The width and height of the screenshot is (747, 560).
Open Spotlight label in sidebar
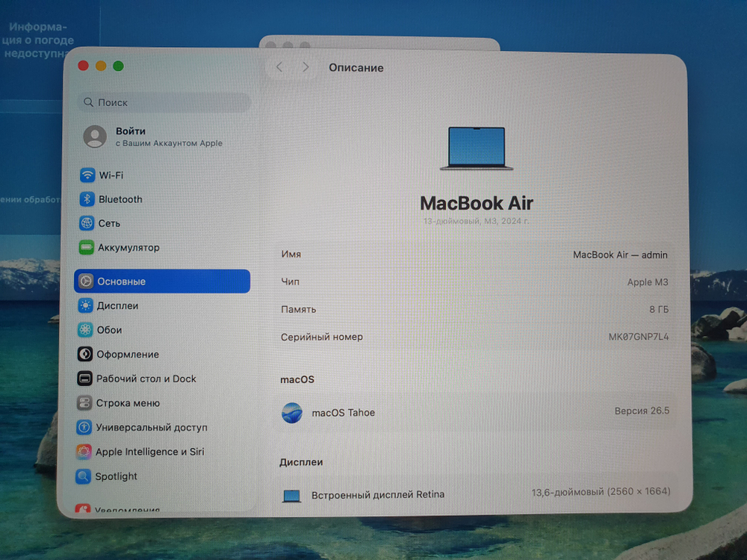point(116,476)
